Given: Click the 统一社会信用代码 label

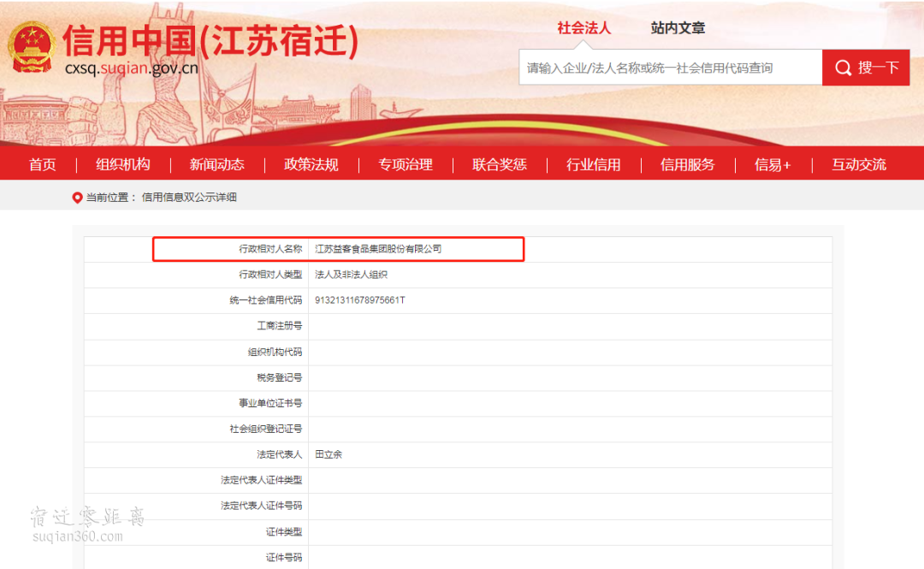Looking at the screenshot, I should pyautogui.click(x=266, y=300).
